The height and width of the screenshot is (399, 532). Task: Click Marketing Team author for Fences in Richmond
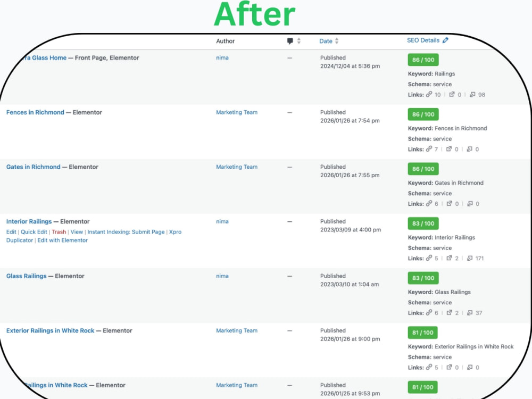(x=237, y=112)
